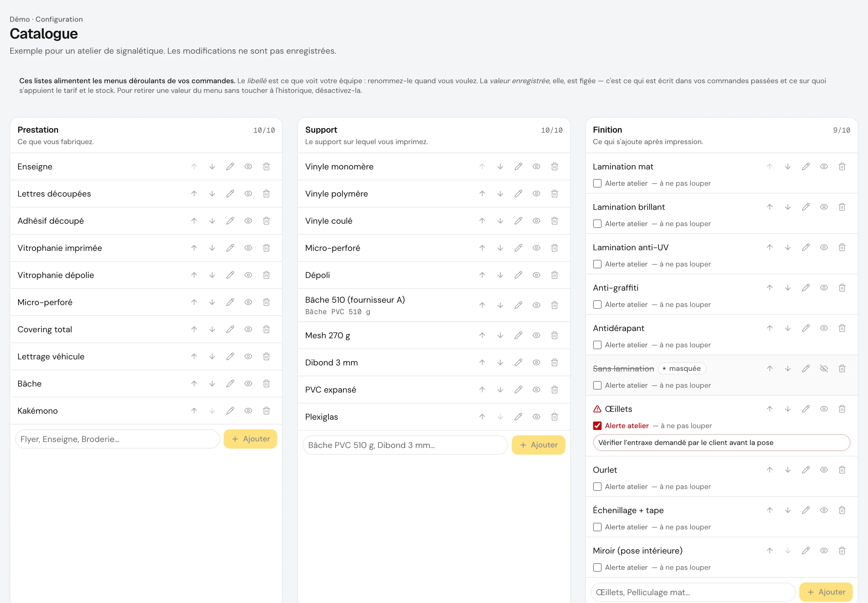
Task: Check Alerte atelier under Lamination anti-UV
Action: [597, 264]
